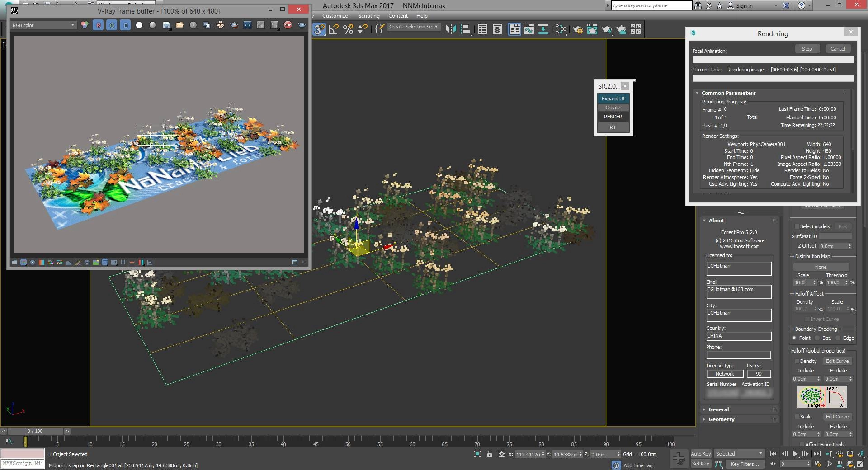
Task: Open the Layer Explorer icon
Action: pos(497,29)
